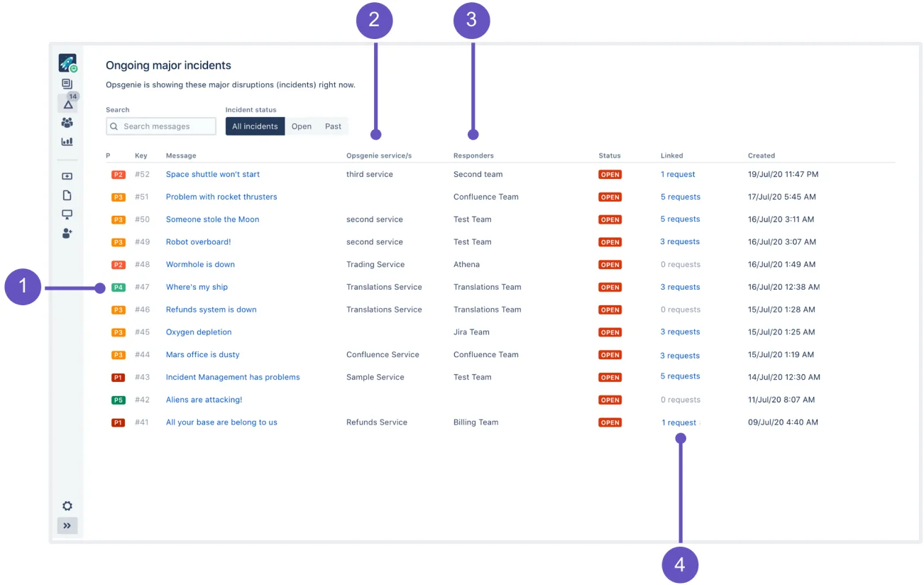Open incidents triangle icon with badge 14
This screenshot has width=924, height=585.
68,104
